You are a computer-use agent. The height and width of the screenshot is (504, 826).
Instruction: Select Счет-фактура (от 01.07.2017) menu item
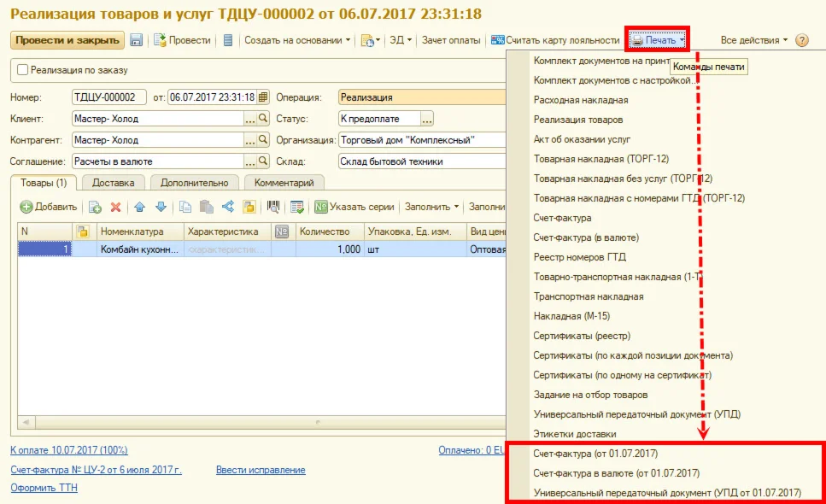pos(595,454)
